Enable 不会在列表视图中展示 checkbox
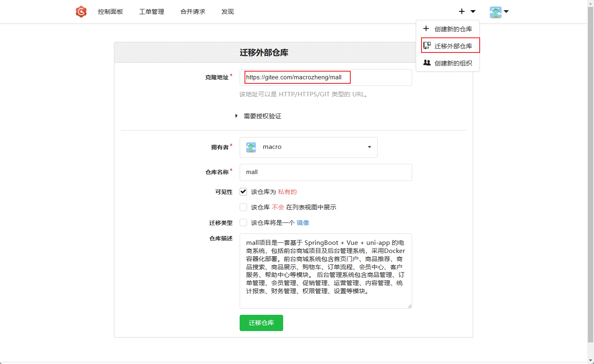The height and width of the screenshot is (364, 594). pos(243,207)
